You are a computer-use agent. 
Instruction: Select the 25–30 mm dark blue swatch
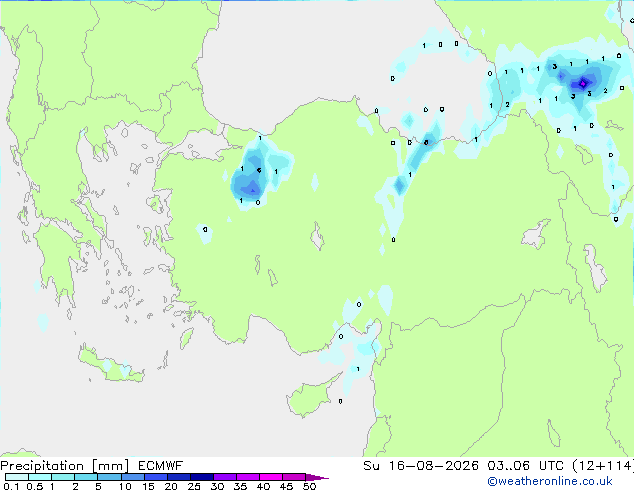point(202,477)
